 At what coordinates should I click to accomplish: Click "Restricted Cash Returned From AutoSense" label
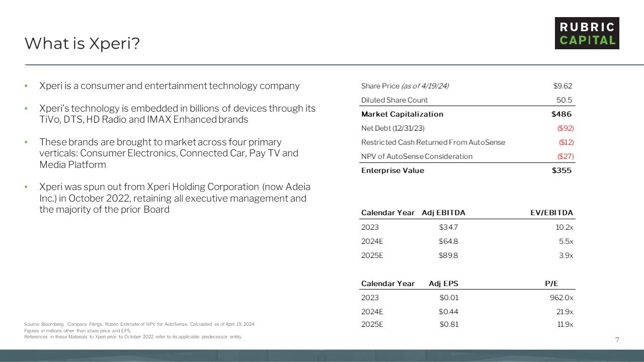(x=433, y=142)
